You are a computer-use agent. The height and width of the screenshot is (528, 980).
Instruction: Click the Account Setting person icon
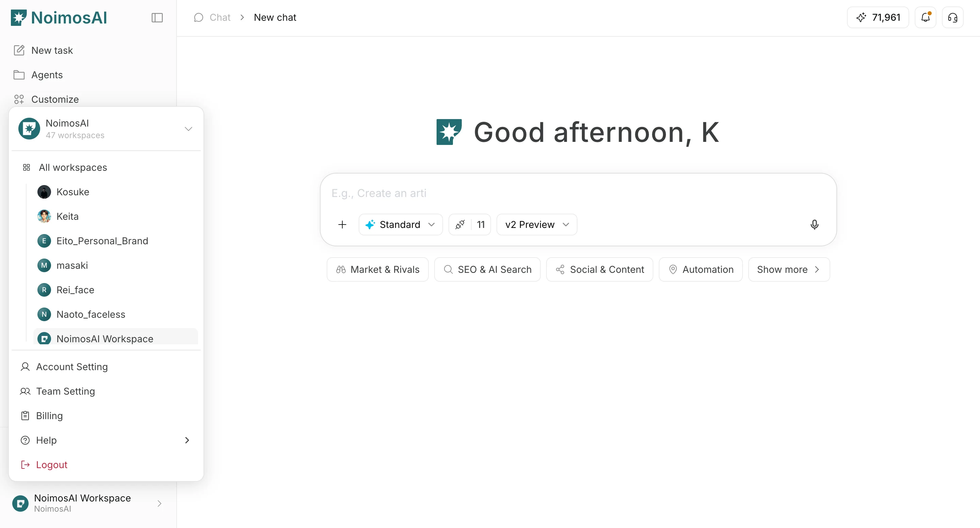(x=25, y=367)
